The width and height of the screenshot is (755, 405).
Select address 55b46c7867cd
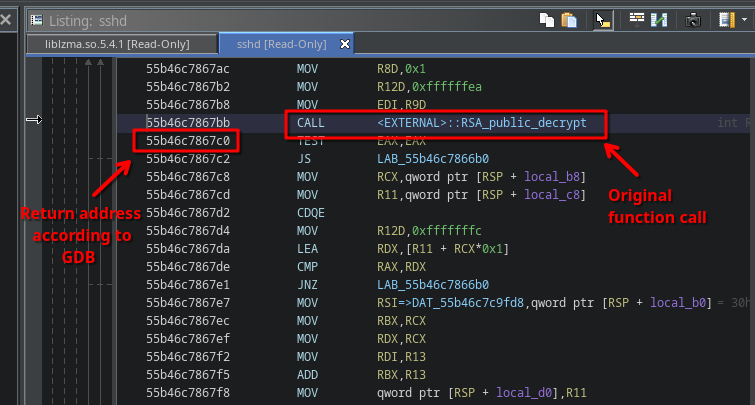click(188, 195)
